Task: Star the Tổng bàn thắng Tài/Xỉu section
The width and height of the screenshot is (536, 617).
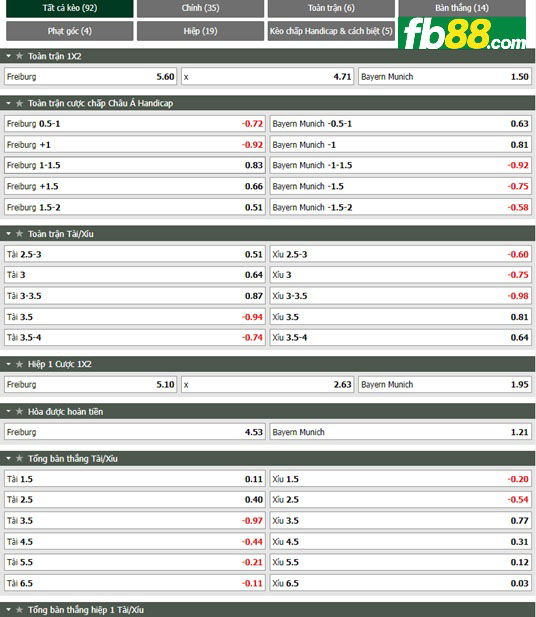Action: 19,459
